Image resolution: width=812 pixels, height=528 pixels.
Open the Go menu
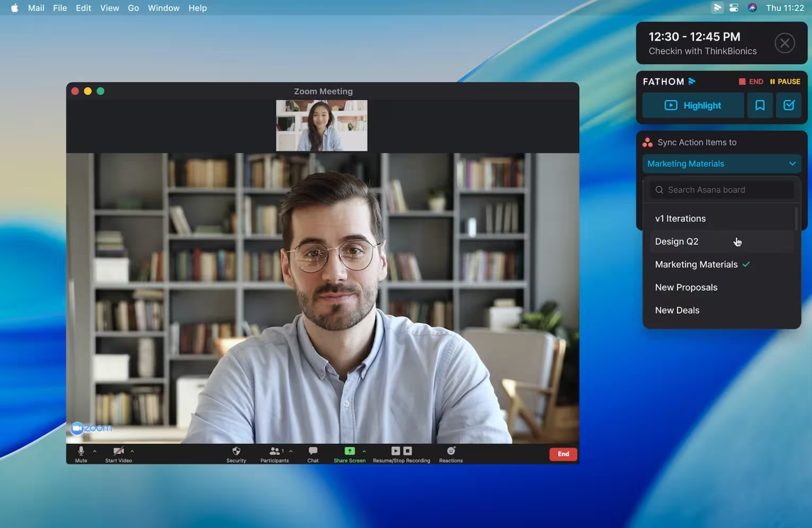coord(133,8)
